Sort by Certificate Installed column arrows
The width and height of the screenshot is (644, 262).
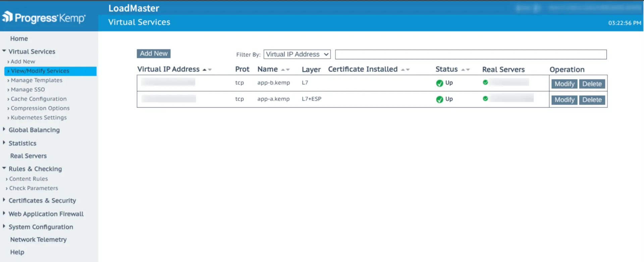point(405,70)
